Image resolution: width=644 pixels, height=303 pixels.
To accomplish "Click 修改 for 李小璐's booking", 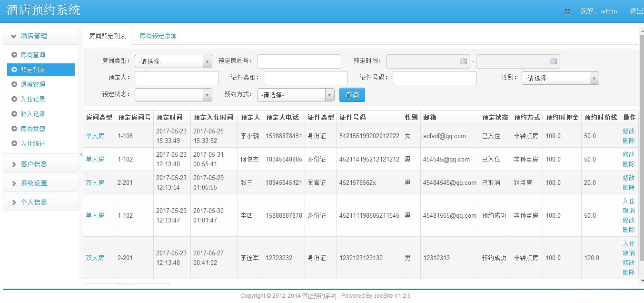I will (629, 131).
